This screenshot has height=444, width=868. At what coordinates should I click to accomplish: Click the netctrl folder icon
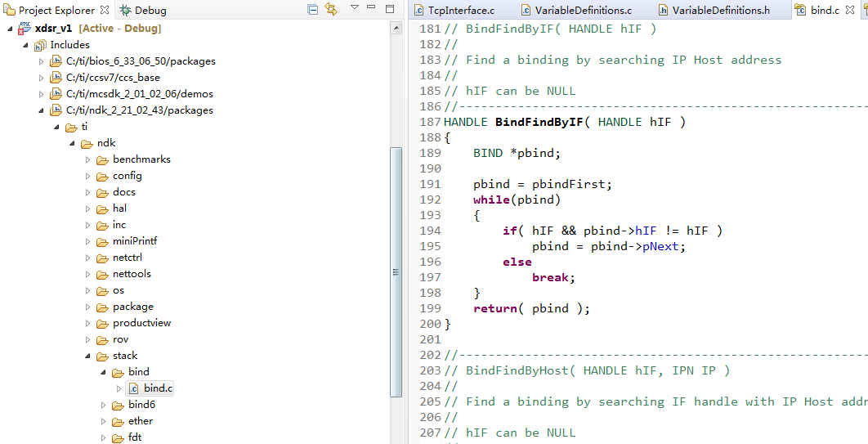[102, 258]
